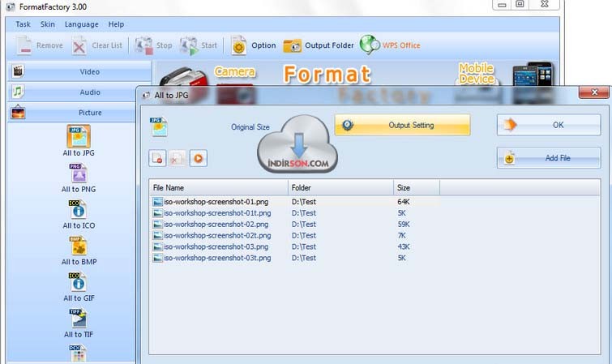Screen dimensions: 612x364
Task: Open the Option gear icon
Action: tap(238, 45)
